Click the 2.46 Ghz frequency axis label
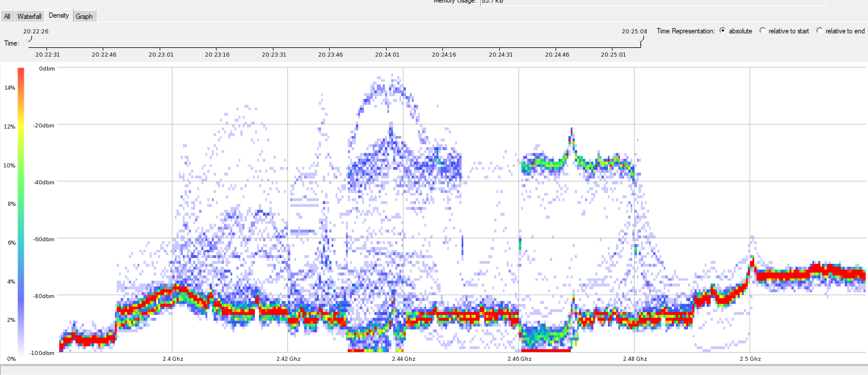868x375 pixels. pyautogui.click(x=519, y=359)
